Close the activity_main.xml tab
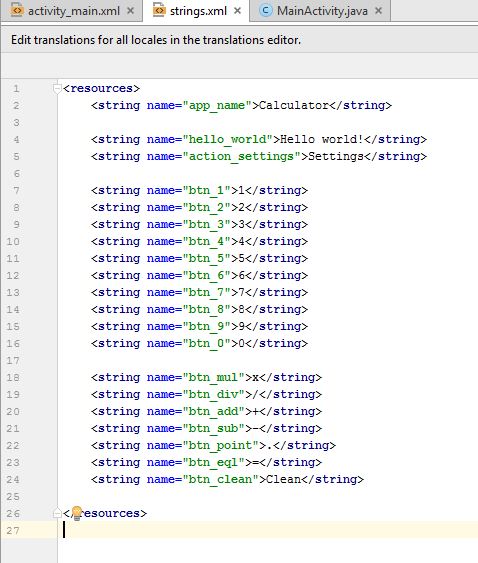This screenshot has width=478, height=563. coord(131,11)
